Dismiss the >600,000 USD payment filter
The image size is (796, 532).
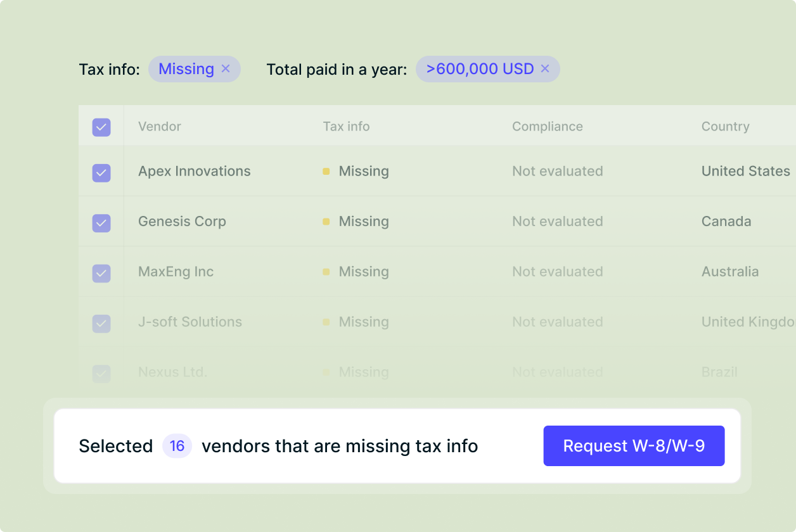(545, 69)
